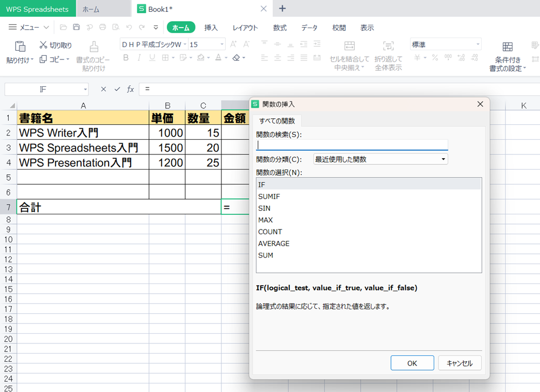Click the fx insert function icon

(x=131, y=89)
